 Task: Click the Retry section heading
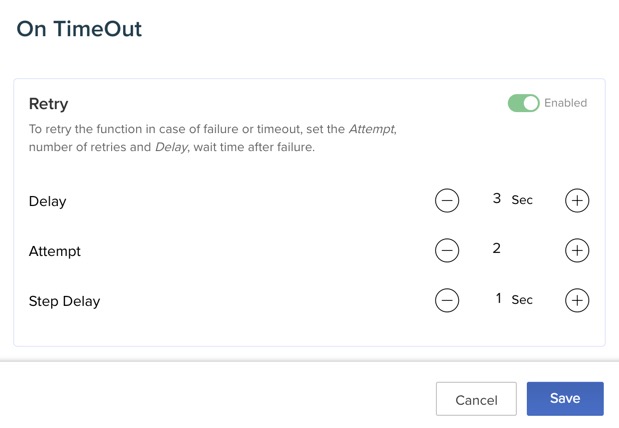tap(48, 104)
